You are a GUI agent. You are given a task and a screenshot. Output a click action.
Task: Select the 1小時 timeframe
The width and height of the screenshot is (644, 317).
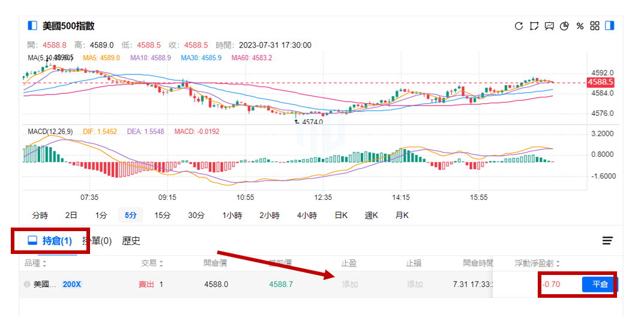[x=232, y=215]
